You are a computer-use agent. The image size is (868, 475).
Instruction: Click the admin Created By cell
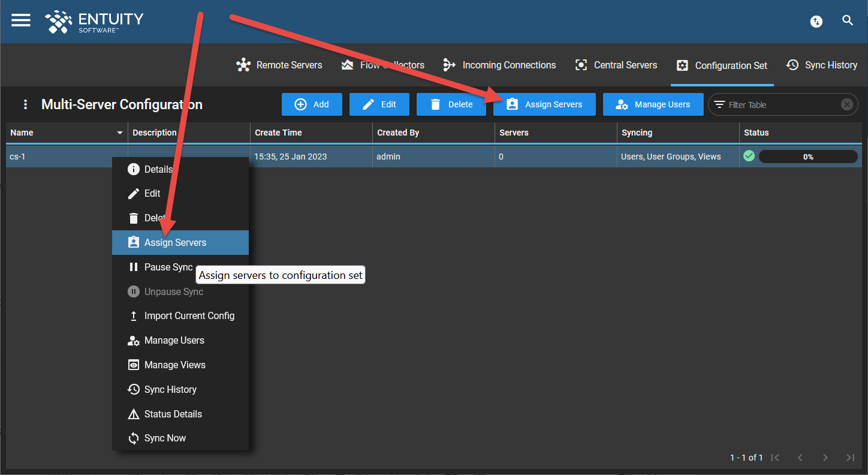(x=433, y=157)
